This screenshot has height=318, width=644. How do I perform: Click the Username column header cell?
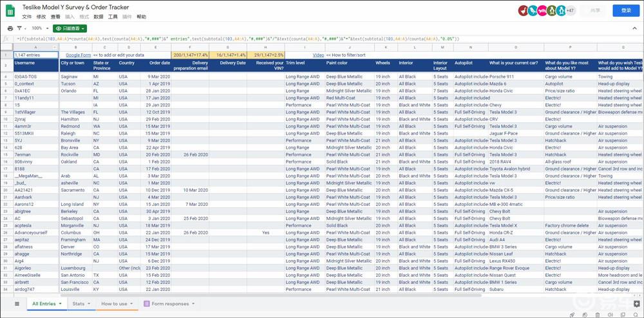click(x=36, y=66)
